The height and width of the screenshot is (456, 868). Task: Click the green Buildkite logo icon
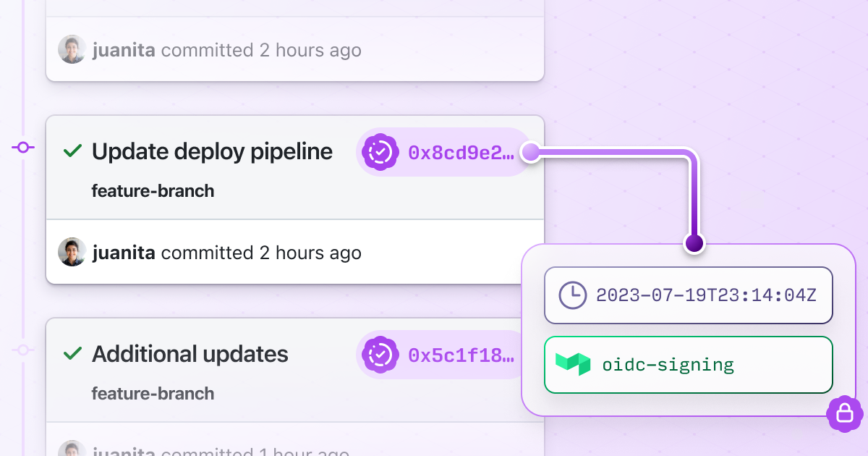(x=573, y=365)
